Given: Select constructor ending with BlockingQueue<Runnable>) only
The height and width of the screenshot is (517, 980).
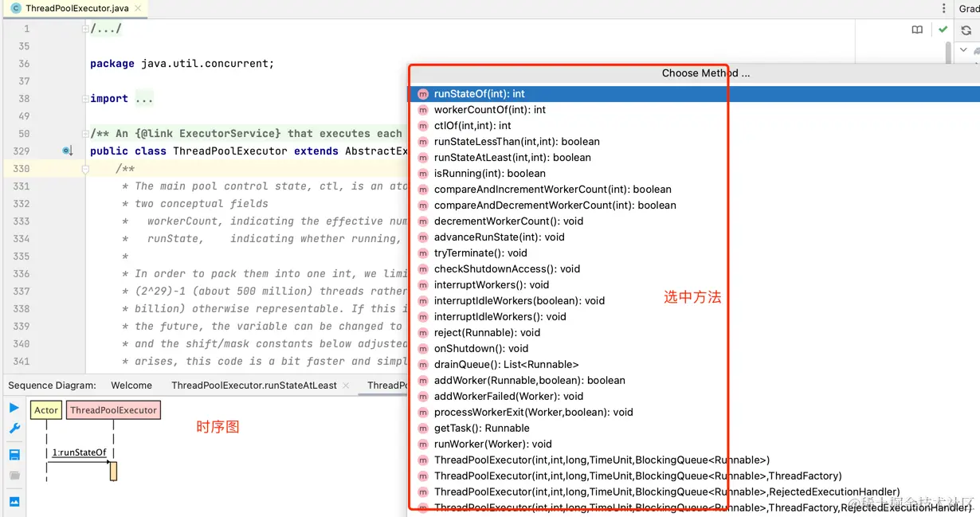Looking at the screenshot, I should (x=695, y=460).
